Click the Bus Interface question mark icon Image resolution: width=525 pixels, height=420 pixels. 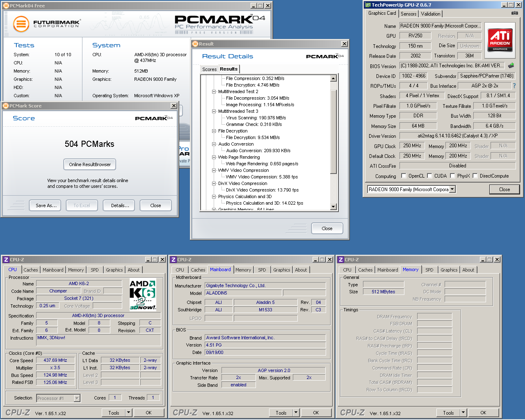point(514,86)
